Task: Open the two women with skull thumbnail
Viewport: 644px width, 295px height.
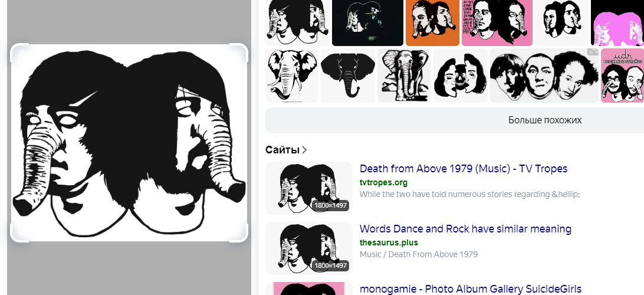Action: 461,76
